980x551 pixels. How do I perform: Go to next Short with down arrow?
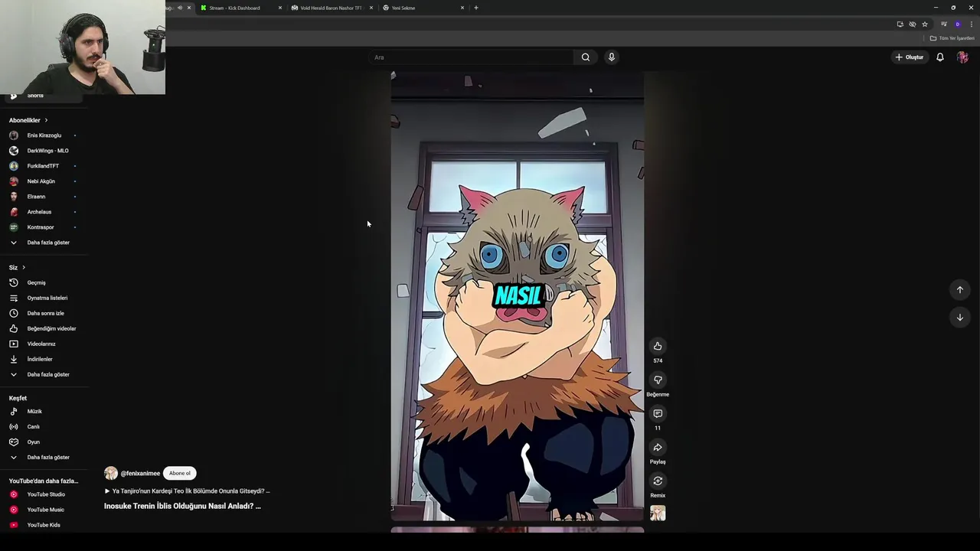(x=960, y=318)
